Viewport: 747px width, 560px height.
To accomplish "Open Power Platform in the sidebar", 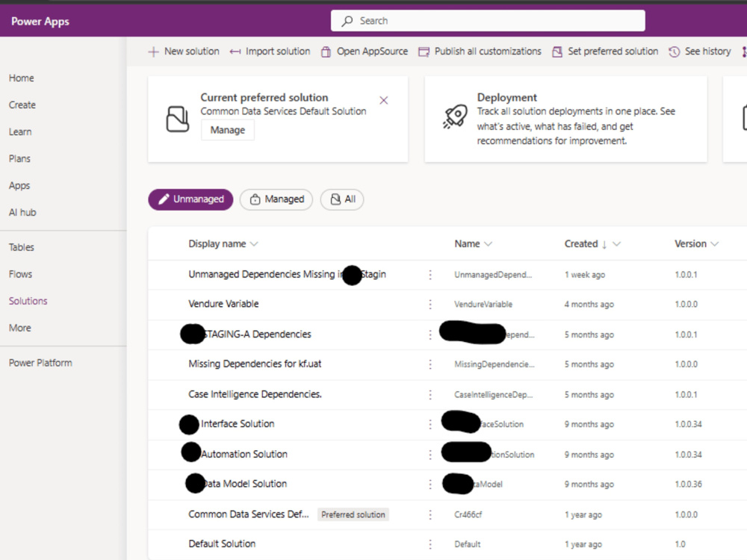I will [40, 363].
